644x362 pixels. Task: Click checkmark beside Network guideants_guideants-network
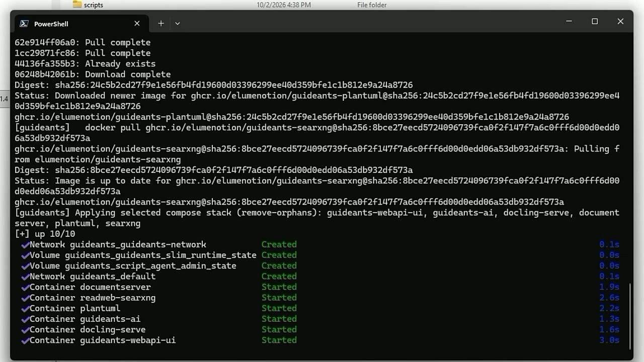(25, 245)
